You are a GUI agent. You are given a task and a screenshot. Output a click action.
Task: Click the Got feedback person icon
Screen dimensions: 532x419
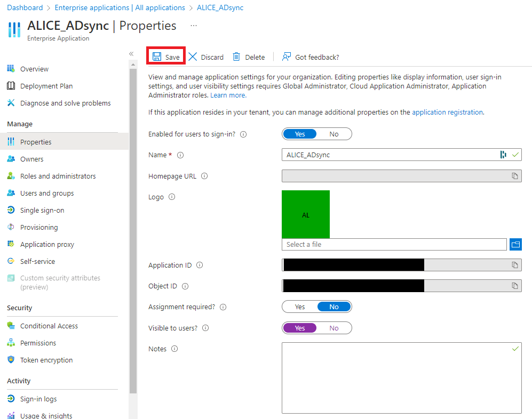click(287, 57)
